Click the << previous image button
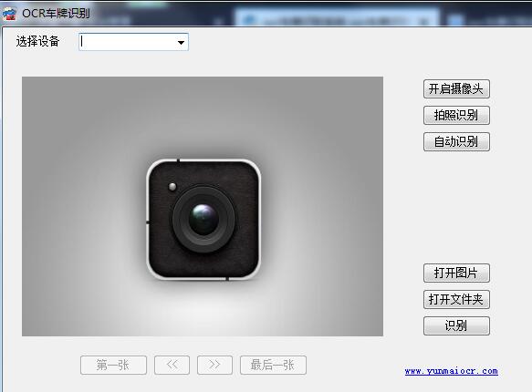 172,365
